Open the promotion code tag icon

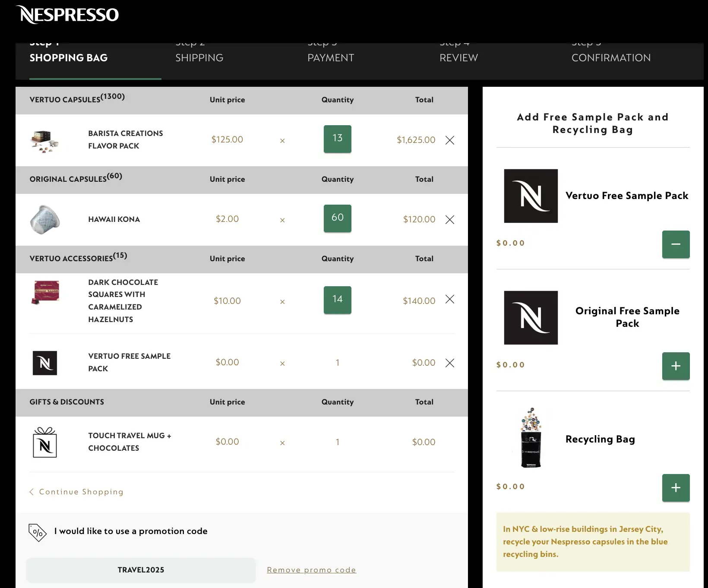point(37,532)
